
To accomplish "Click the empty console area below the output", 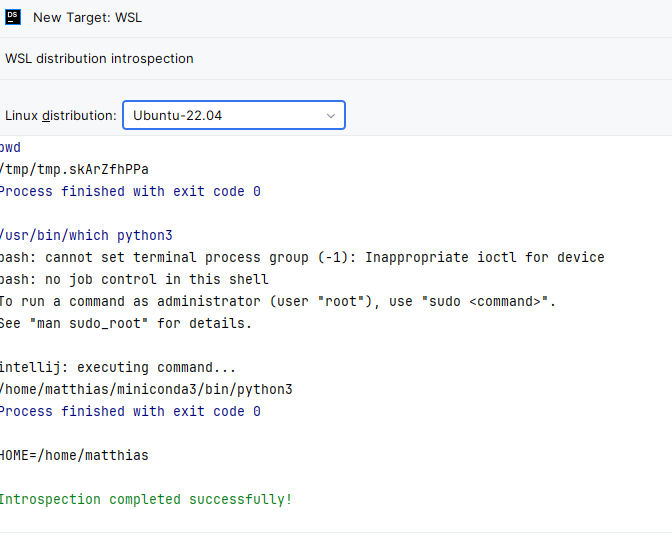I will tap(336, 520).
